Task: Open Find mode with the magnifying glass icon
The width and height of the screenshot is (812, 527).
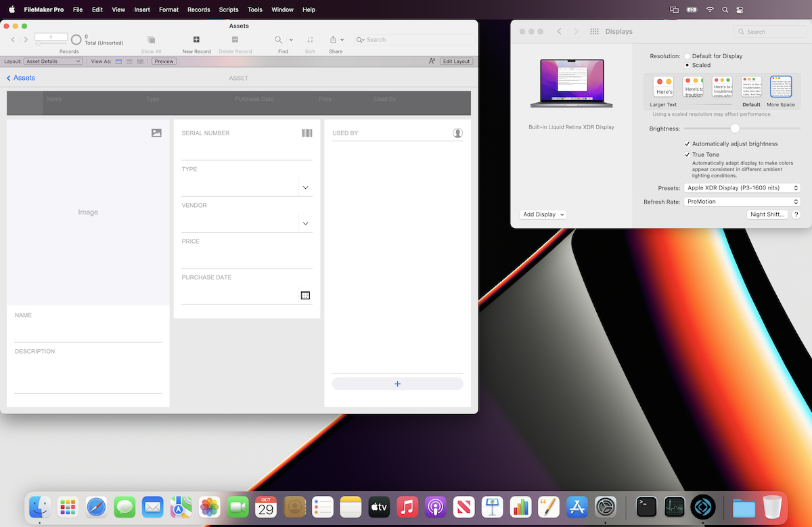Action: pos(277,39)
